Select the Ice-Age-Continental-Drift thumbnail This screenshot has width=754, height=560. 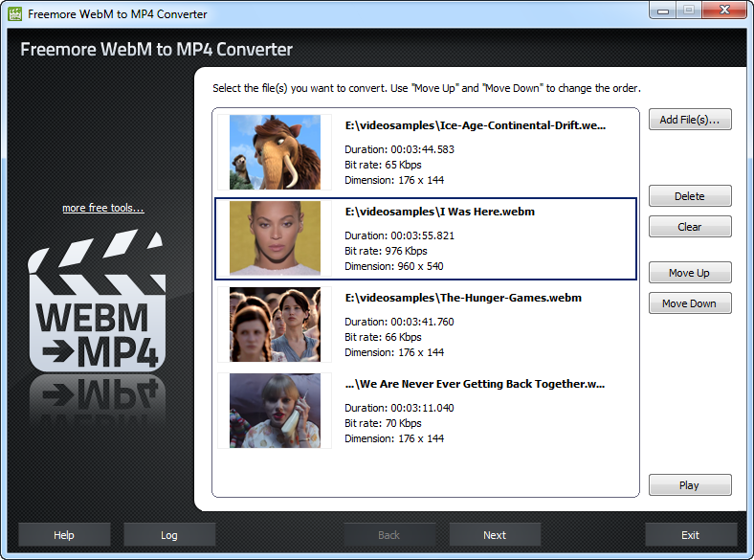tap(275, 152)
